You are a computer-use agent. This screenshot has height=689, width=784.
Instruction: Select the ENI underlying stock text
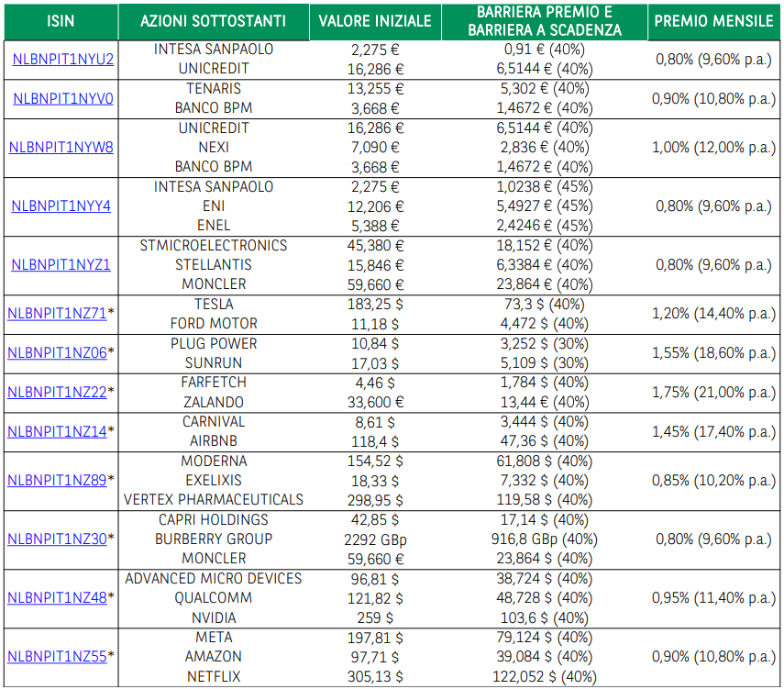point(214,206)
